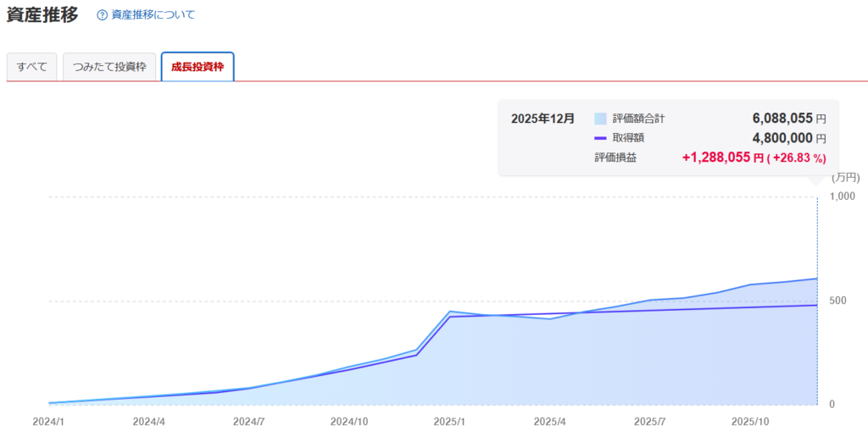This screenshot has width=868, height=442.
Task: Click the question mark help icon
Action: [x=103, y=15]
